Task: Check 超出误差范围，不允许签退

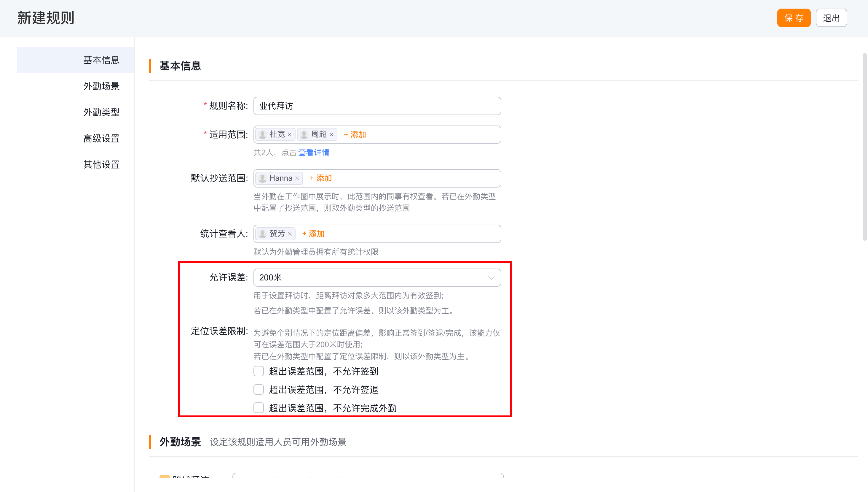Action: [x=259, y=390]
